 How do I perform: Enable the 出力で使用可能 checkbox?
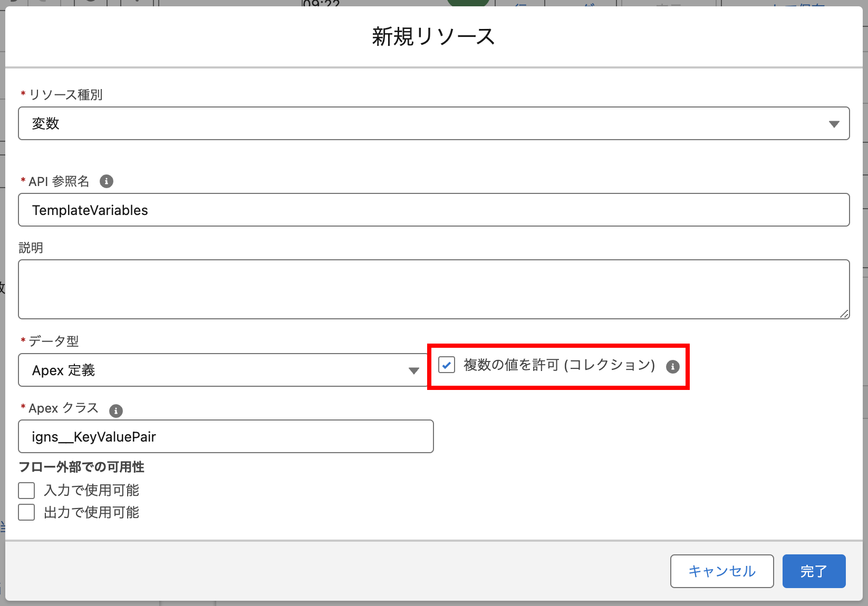click(26, 512)
